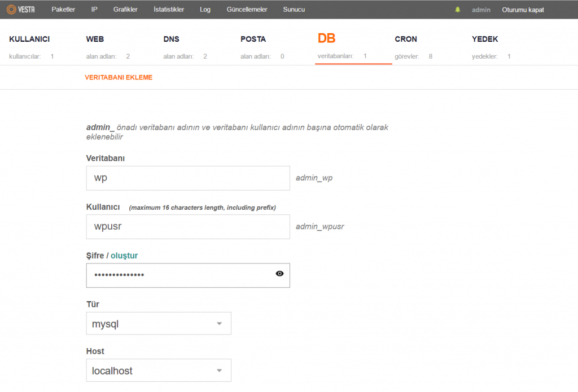The height and width of the screenshot is (392, 578).
Task: Open the Log page
Action: click(205, 10)
